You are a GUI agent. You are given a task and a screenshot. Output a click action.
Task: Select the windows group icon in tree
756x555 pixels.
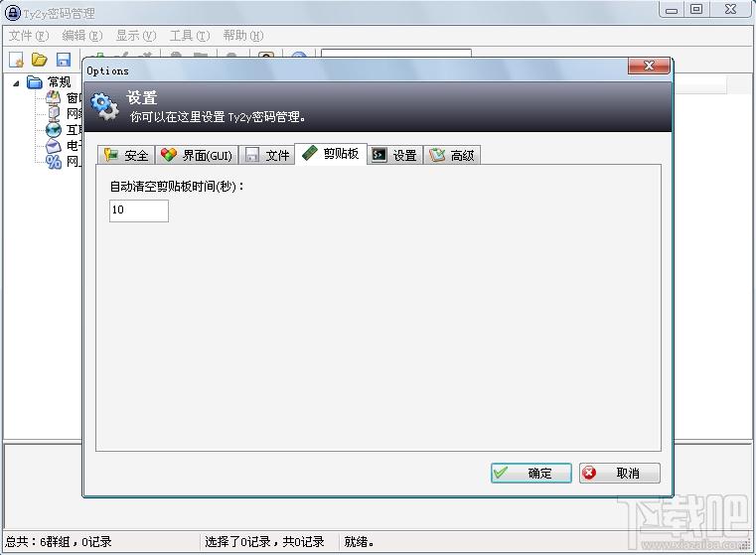53,98
